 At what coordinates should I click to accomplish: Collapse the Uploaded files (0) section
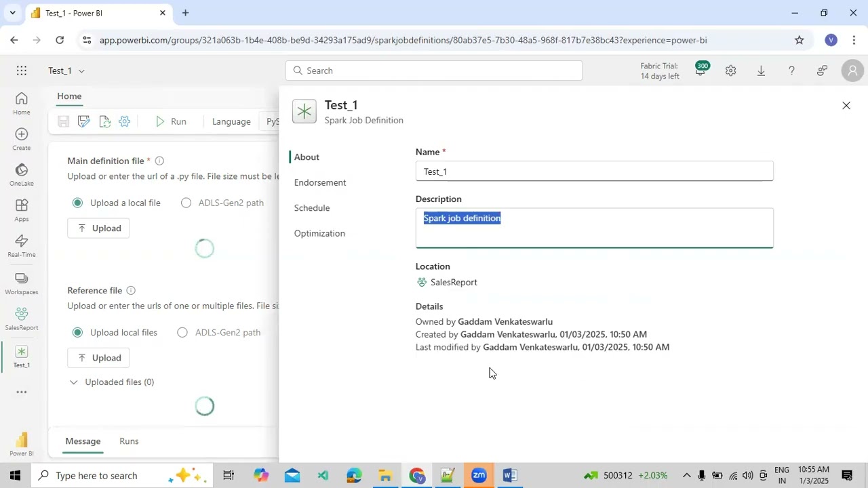click(x=73, y=382)
